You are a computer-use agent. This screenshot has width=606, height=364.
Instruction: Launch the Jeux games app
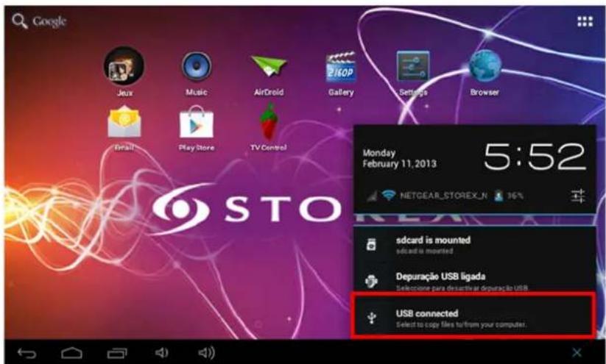tap(124, 71)
